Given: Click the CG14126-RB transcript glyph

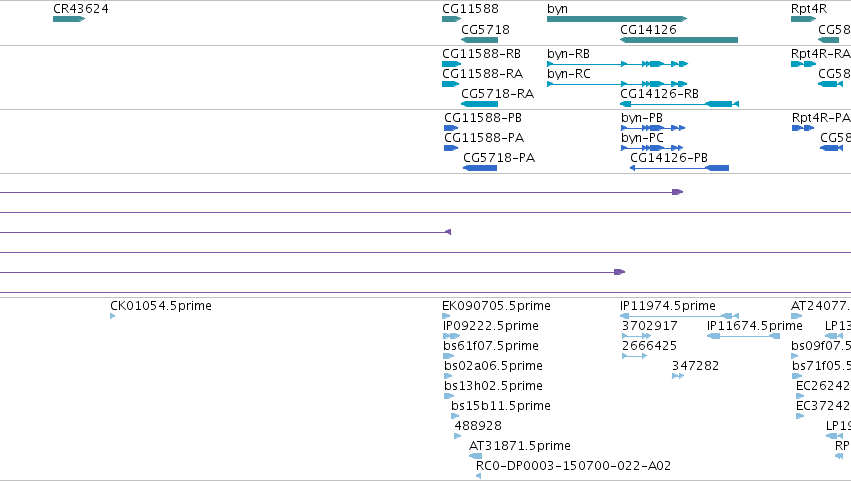Looking at the screenshot, I should 679,104.
